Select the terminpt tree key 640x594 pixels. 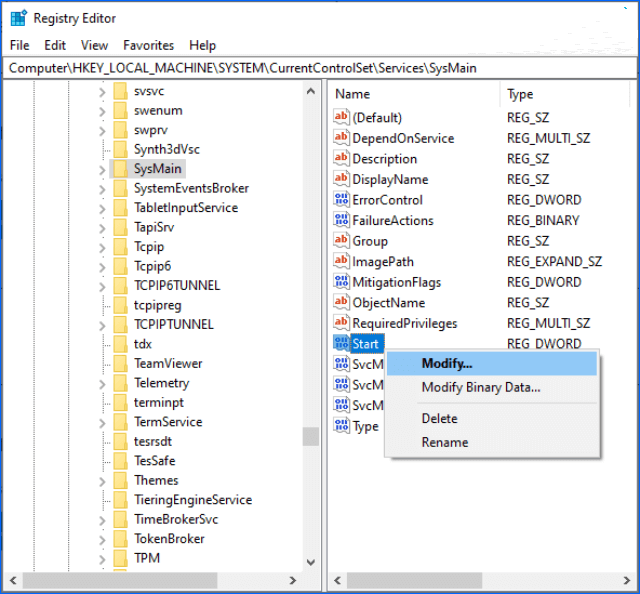pyautogui.click(x=159, y=403)
